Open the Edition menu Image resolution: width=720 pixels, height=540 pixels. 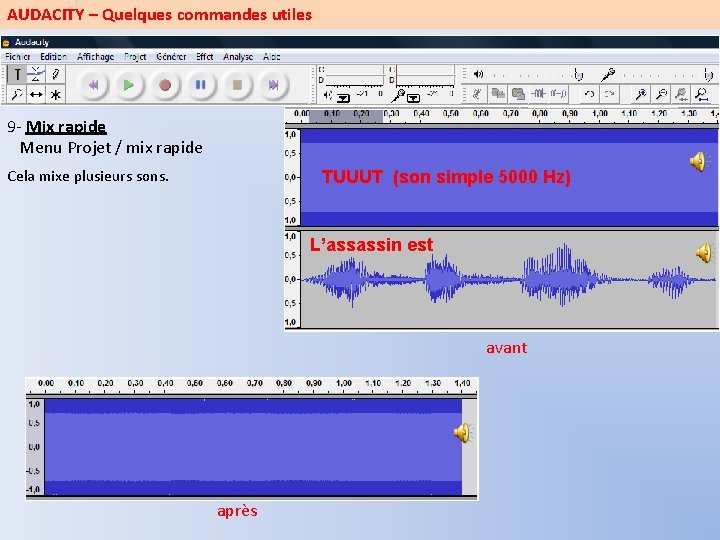[53, 56]
